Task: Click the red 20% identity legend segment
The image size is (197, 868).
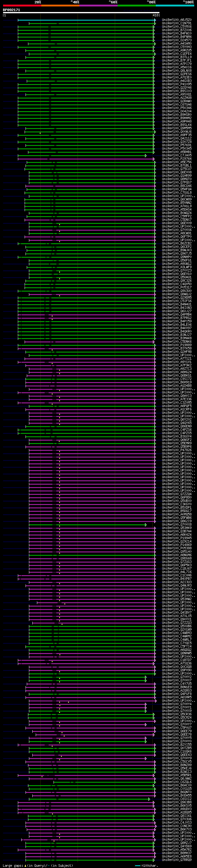Action: (x=22, y=6)
